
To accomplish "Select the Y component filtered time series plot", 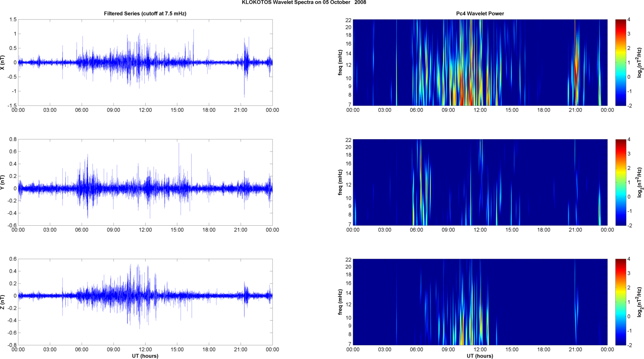I will point(145,182).
